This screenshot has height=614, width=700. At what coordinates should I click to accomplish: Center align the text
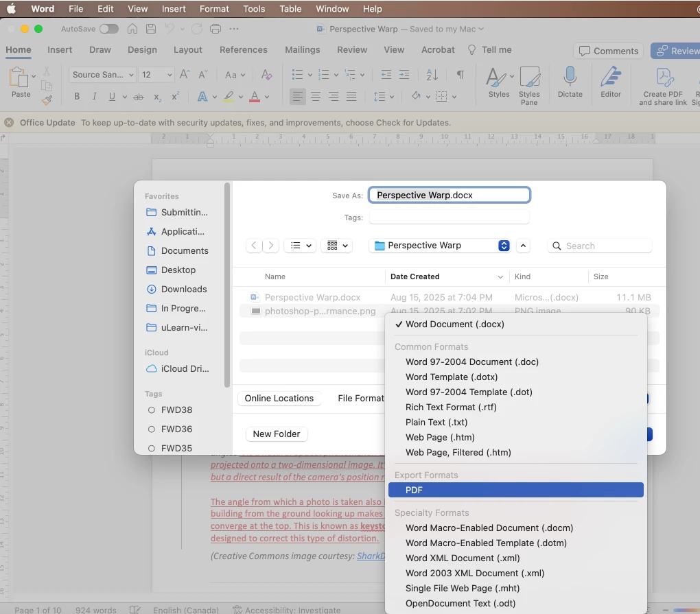[x=316, y=96]
